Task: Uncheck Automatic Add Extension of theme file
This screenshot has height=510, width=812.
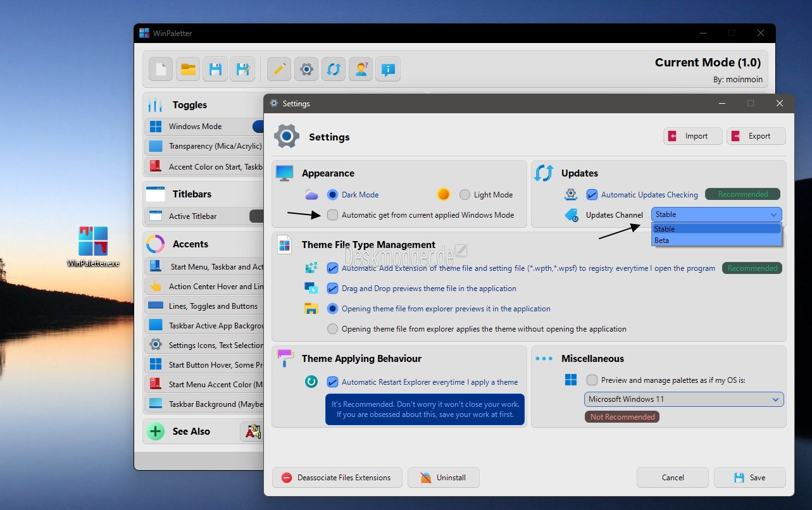Action: [x=333, y=268]
